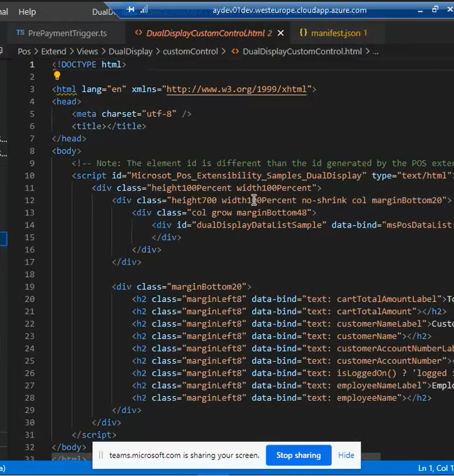Image resolution: width=454 pixels, height=476 pixels.
Task: Click Pos breadcrumb segment
Action: tap(24, 51)
